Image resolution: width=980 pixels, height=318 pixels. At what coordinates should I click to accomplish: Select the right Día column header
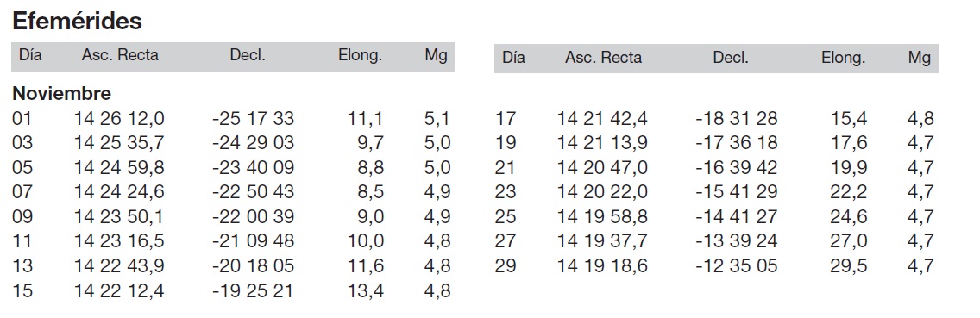[x=514, y=58]
